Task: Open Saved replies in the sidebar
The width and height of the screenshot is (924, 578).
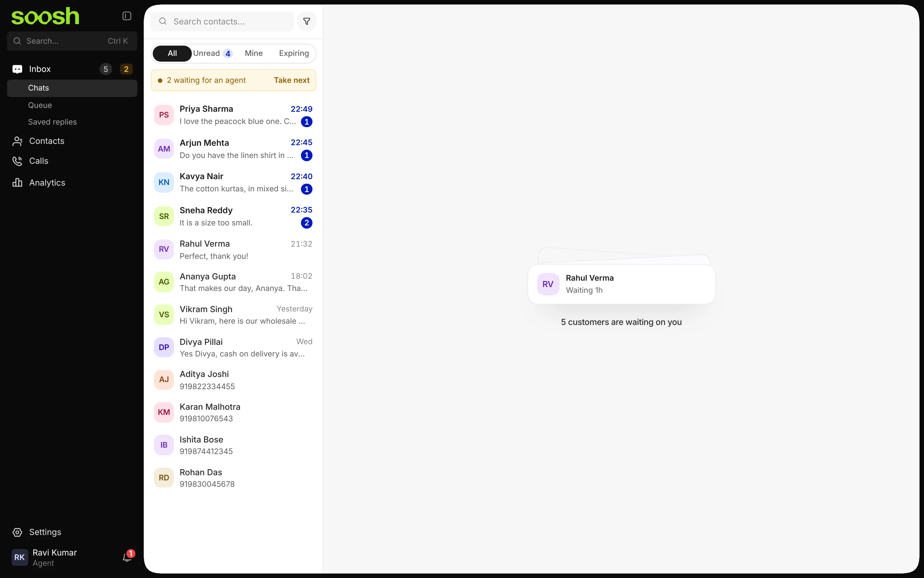Action: pos(72,122)
